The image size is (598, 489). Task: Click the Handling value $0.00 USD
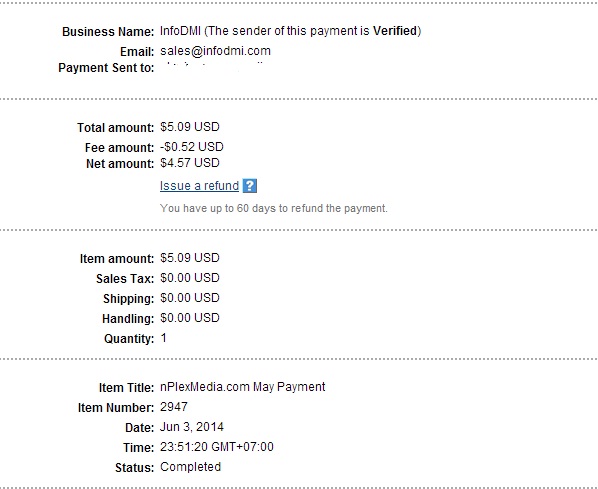coord(190,318)
